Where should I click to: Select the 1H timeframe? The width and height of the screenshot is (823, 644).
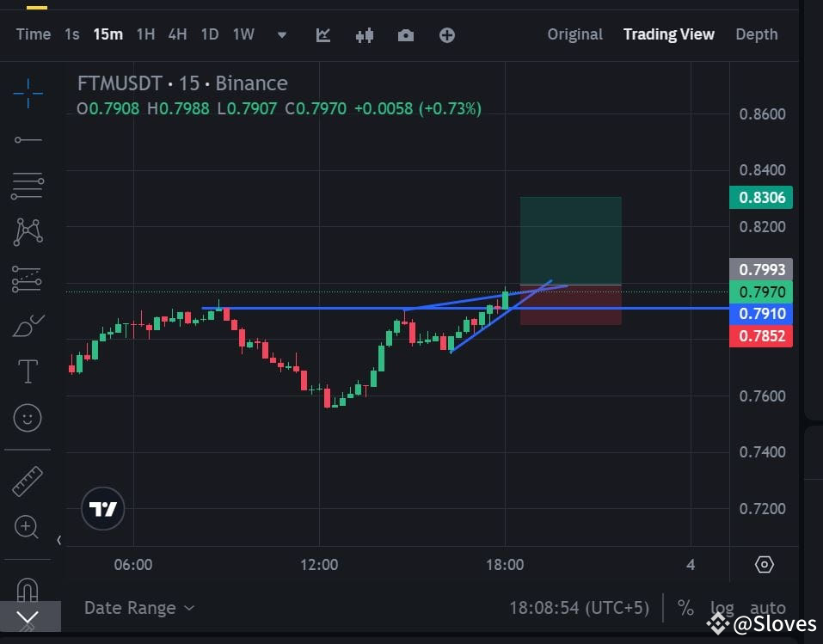point(144,34)
